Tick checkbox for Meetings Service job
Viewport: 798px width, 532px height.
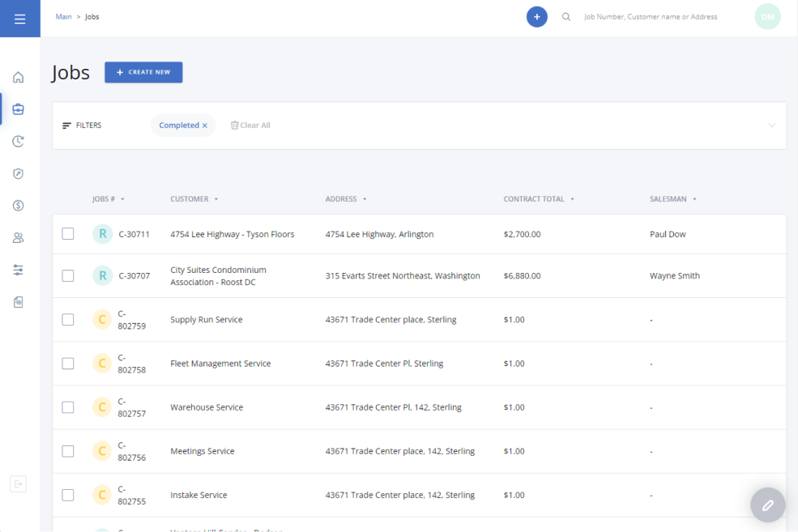(68, 451)
